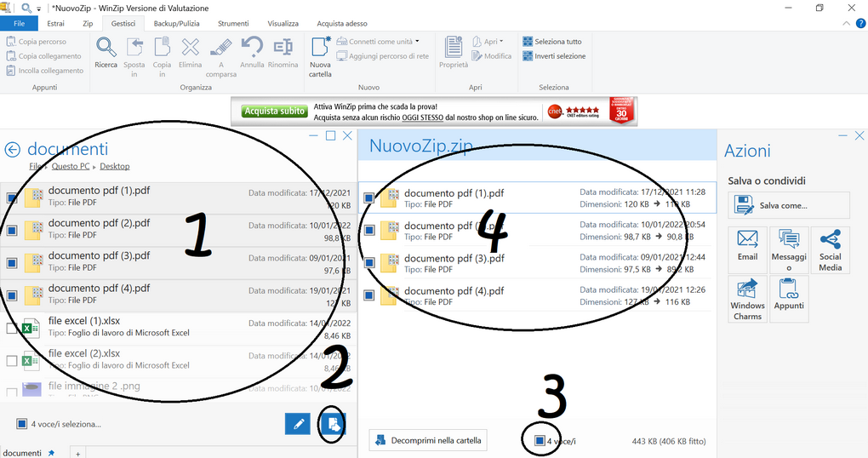Open Questo PC breadcrumb link
The height and width of the screenshot is (458, 868).
pyautogui.click(x=71, y=166)
